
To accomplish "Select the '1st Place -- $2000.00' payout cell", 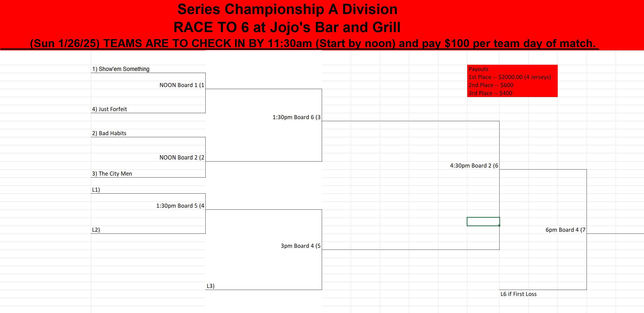I will tap(512, 77).
